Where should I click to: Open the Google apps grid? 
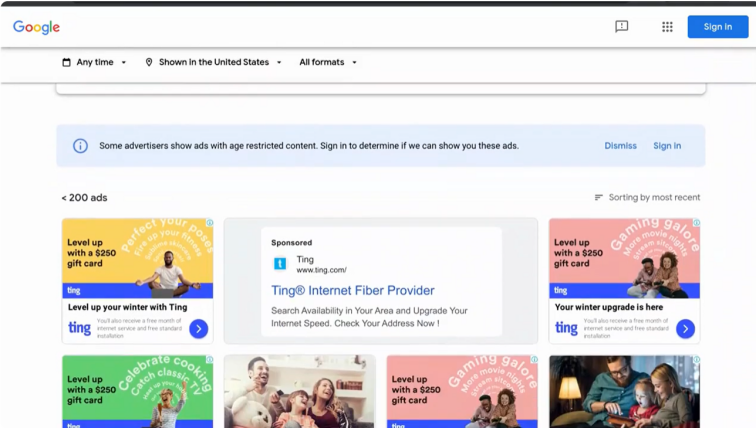[x=667, y=27]
